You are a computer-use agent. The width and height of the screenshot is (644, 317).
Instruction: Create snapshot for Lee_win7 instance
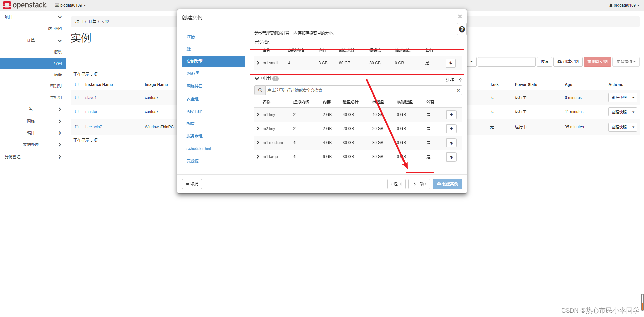[619, 127]
